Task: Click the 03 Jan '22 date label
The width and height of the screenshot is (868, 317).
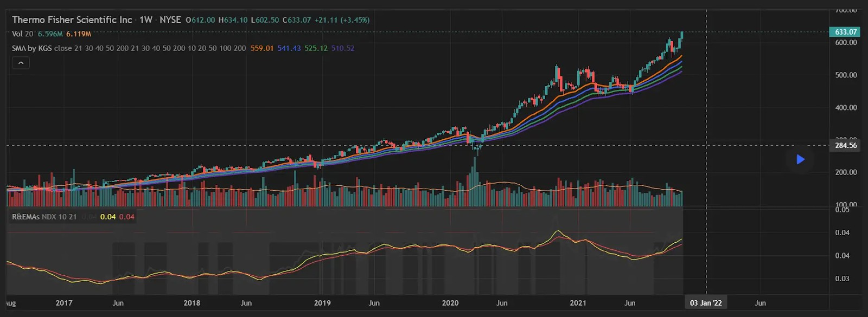Action: (706, 303)
